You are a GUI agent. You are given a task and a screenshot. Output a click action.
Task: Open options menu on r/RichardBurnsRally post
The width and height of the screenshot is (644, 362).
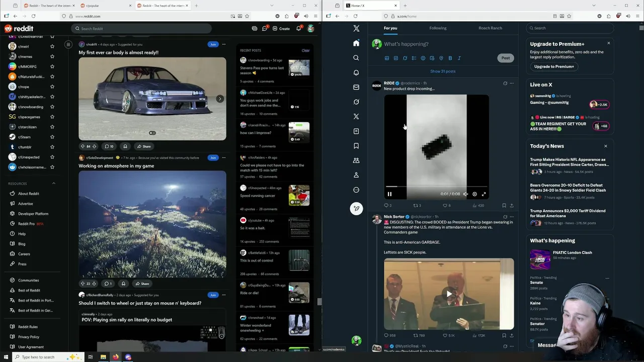pyautogui.click(x=224, y=295)
